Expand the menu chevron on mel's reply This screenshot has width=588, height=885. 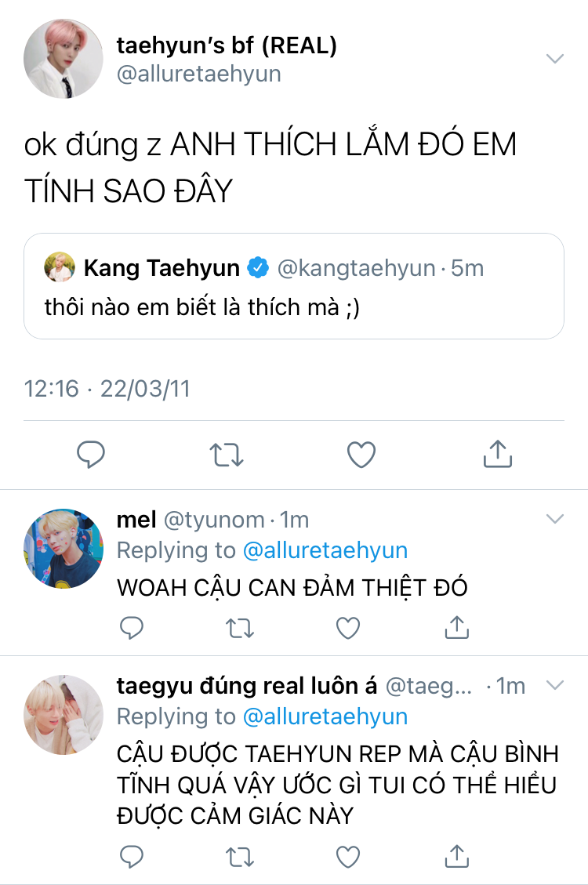(554, 519)
